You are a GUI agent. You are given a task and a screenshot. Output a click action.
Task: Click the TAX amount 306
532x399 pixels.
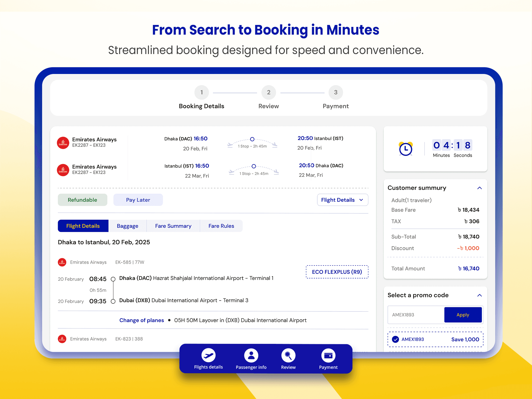pos(472,221)
